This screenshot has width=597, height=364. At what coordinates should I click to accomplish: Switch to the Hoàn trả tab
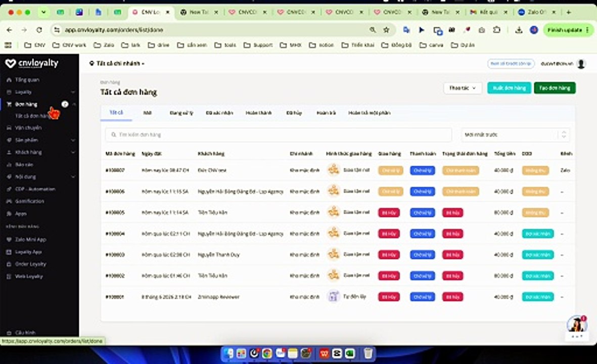point(326,113)
